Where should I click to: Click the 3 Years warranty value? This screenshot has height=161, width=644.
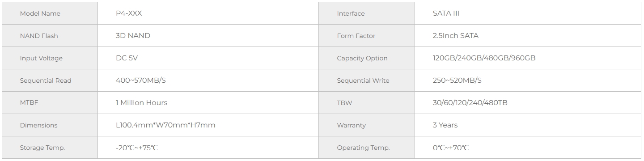coord(445,125)
